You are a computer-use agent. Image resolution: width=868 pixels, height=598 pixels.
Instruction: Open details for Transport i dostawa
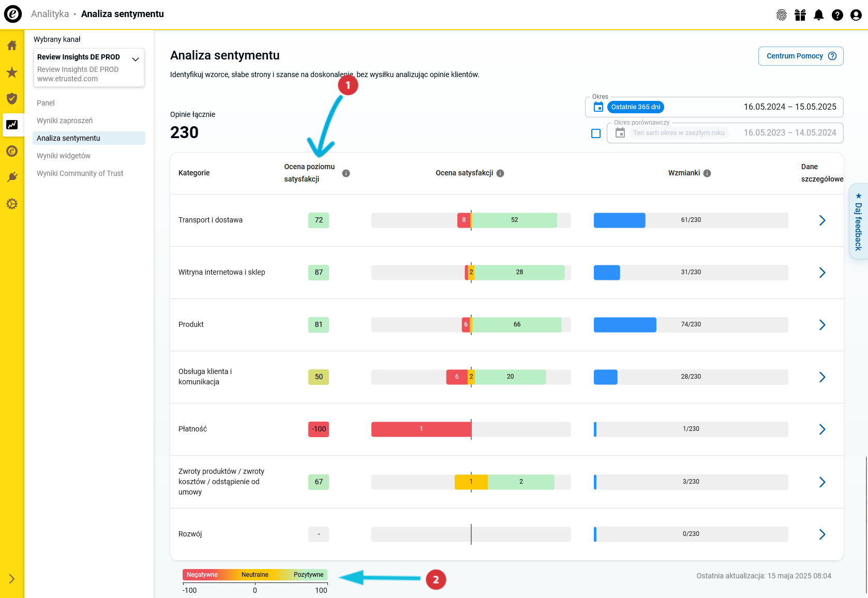click(x=822, y=220)
